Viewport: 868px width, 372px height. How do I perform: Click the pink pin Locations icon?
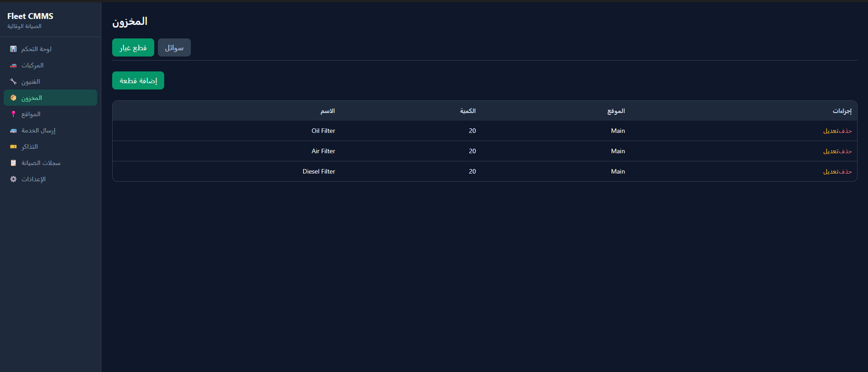[x=14, y=114]
